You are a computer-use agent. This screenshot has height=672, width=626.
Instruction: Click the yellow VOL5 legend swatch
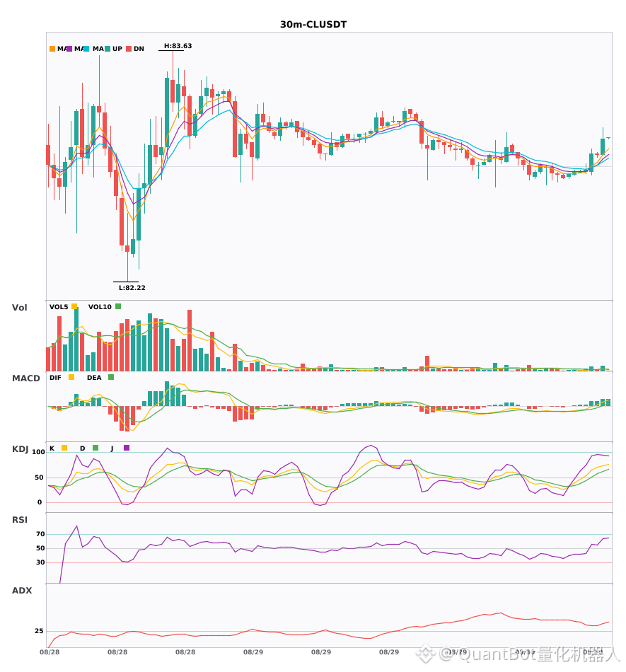(x=74, y=306)
